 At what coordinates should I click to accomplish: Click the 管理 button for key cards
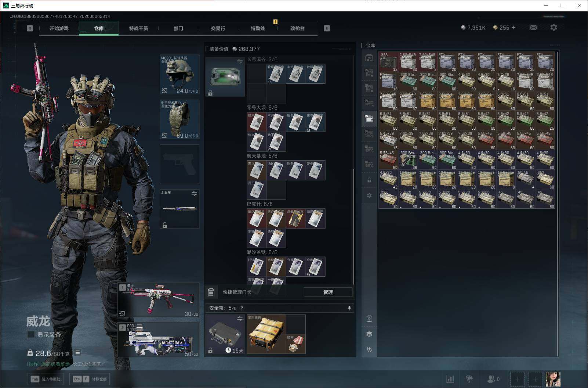coord(328,292)
